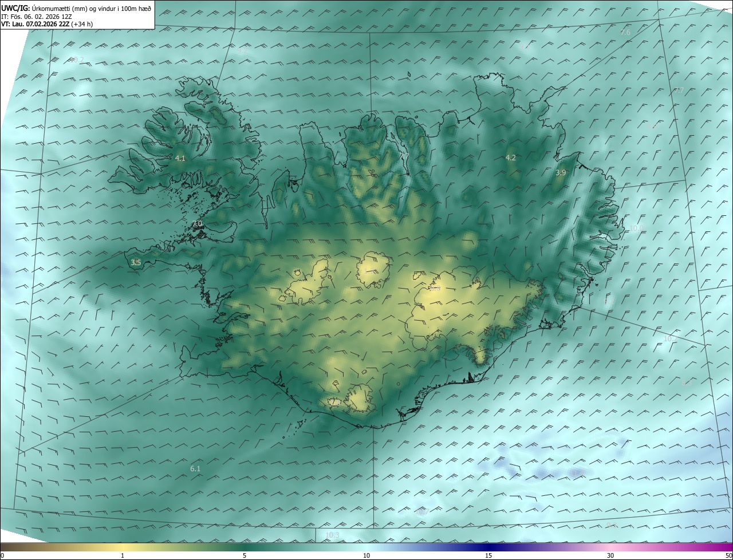
Task: Click the 7.6 value in the northeast sea
Action: [x=625, y=33]
